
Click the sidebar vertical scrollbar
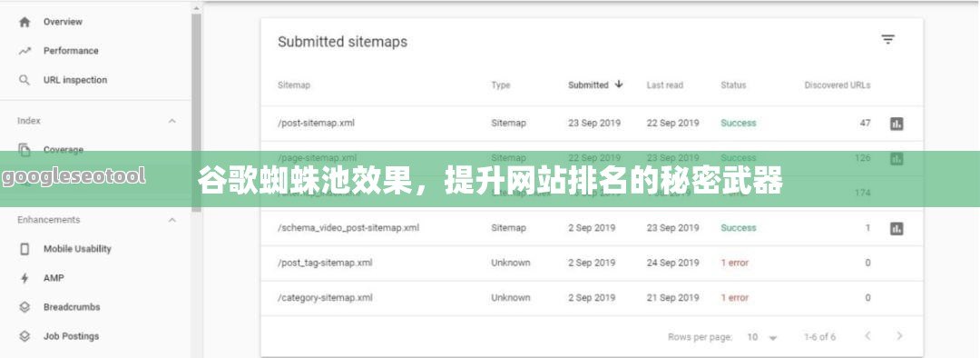tap(196, 113)
